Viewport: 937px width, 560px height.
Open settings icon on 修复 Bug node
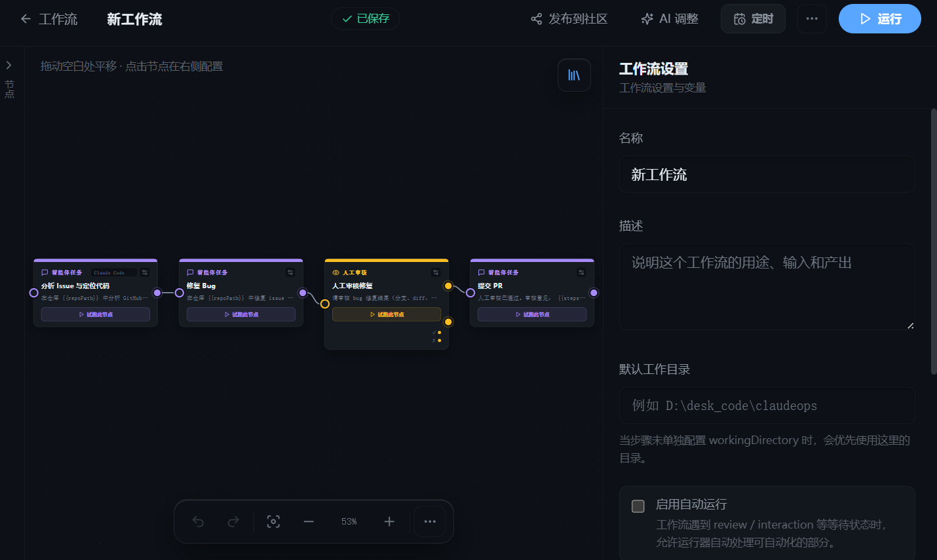tap(290, 272)
